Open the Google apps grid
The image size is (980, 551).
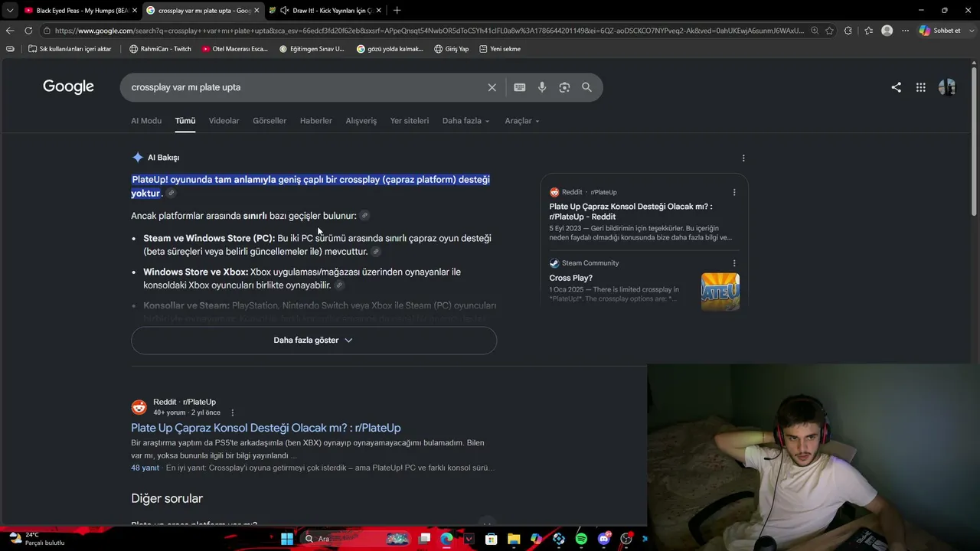pos(920,87)
